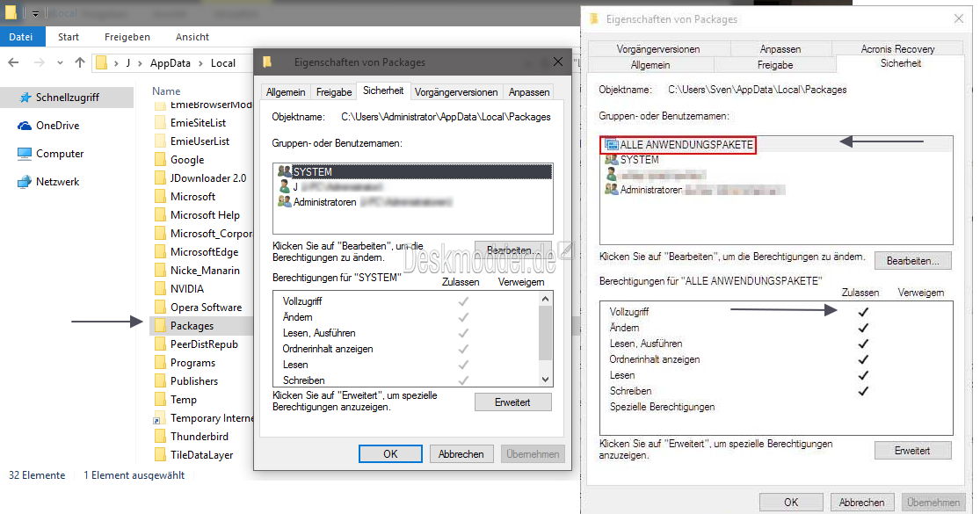Open OneDrive in the navigation pane
The image size is (980, 514).
57,126
